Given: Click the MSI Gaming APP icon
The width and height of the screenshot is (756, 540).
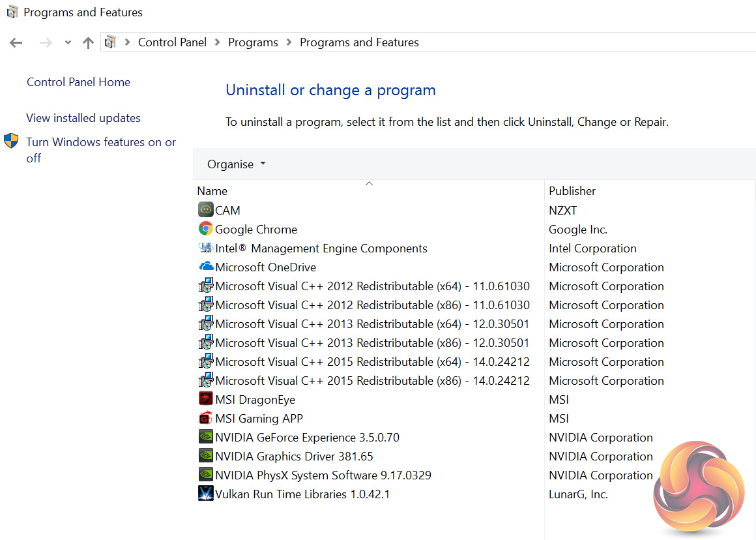Looking at the screenshot, I should pos(205,418).
